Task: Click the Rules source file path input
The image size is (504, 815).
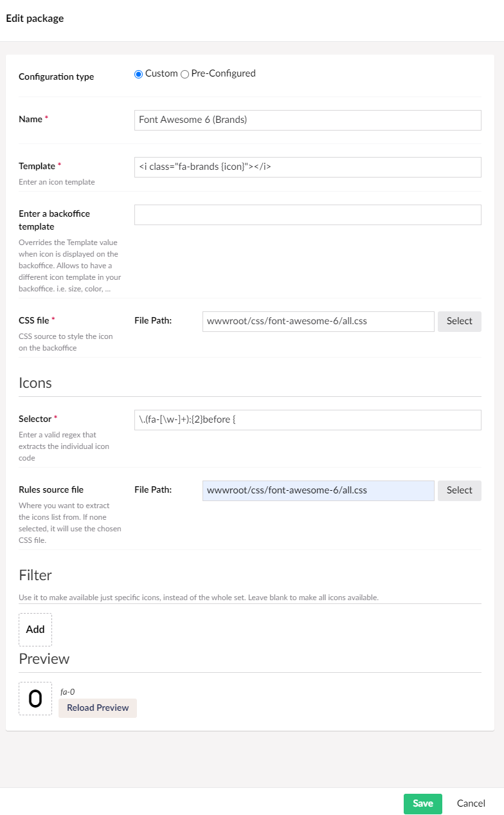Action: (318, 490)
